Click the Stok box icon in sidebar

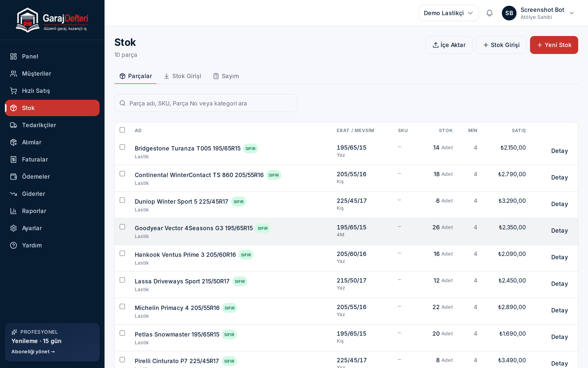13,108
